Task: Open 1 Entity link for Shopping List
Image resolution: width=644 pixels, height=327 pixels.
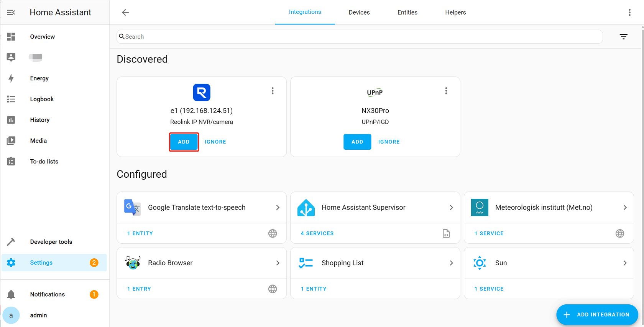Action: (x=314, y=289)
